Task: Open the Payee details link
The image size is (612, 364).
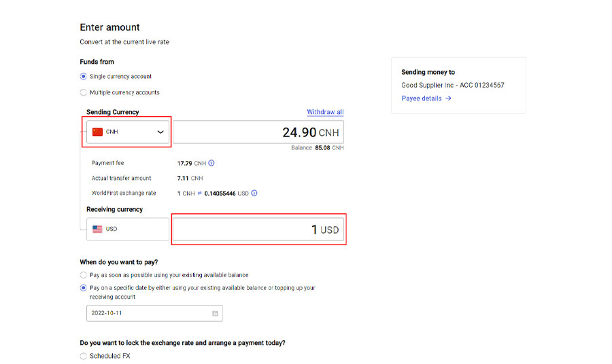Action: (422, 98)
